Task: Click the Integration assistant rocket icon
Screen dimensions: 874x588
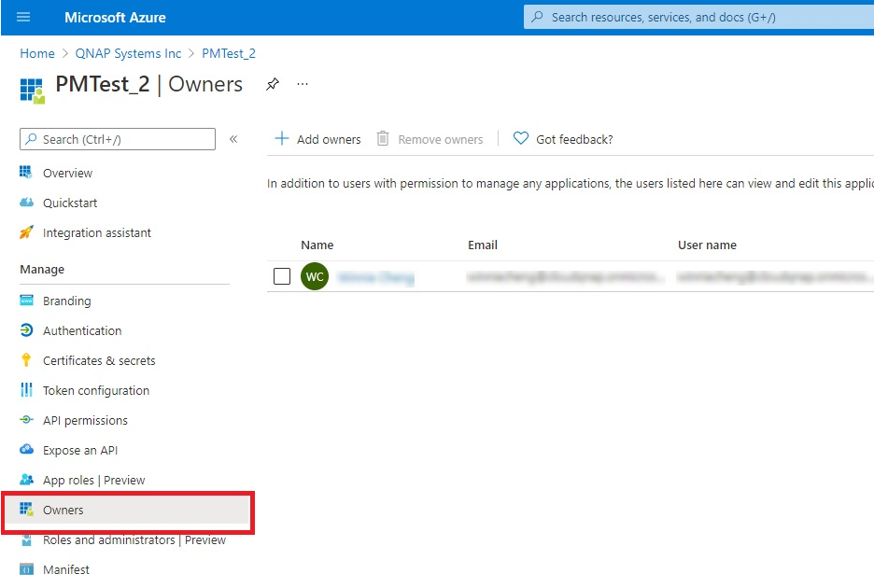Action: point(26,232)
